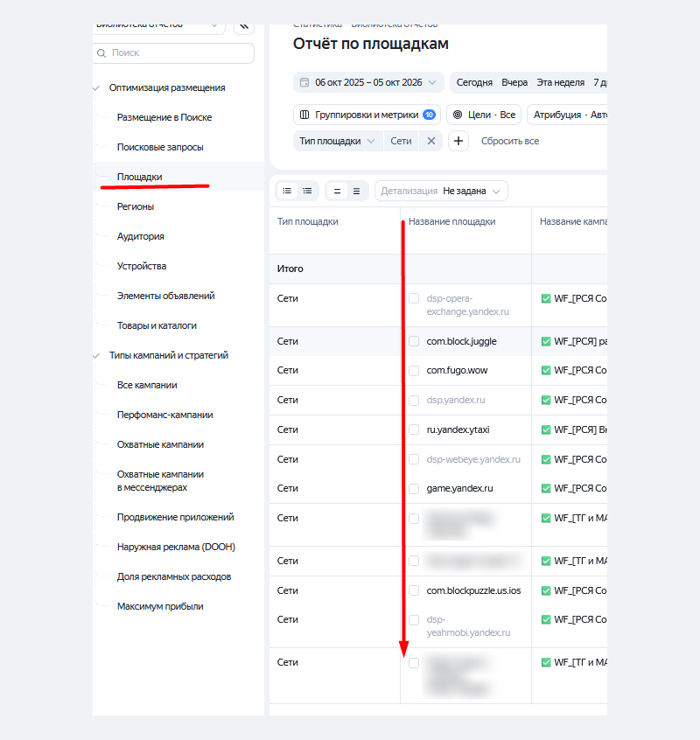This screenshot has width=700, height=740.
Task: Click the dsp-webeye.yandex.ru site name
Action: [x=473, y=460]
